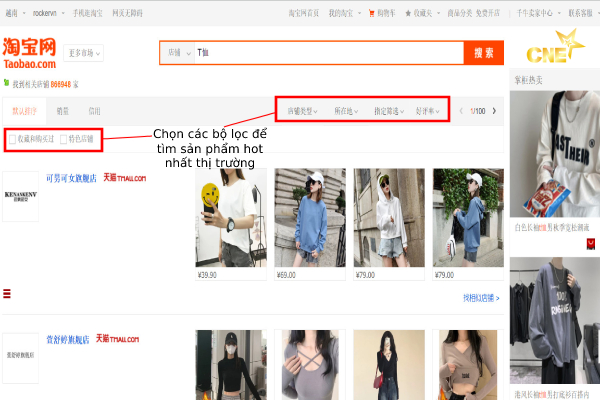Click the 掌柜热卖 sidebar heading
This screenshot has width=600, height=400.
[x=528, y=80]
